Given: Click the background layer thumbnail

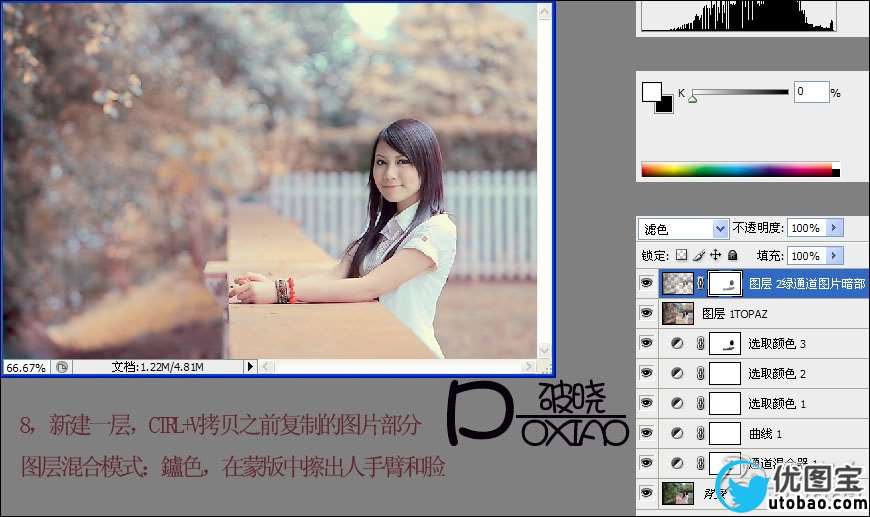Looking at the screenshot, I should coord(677,493).
